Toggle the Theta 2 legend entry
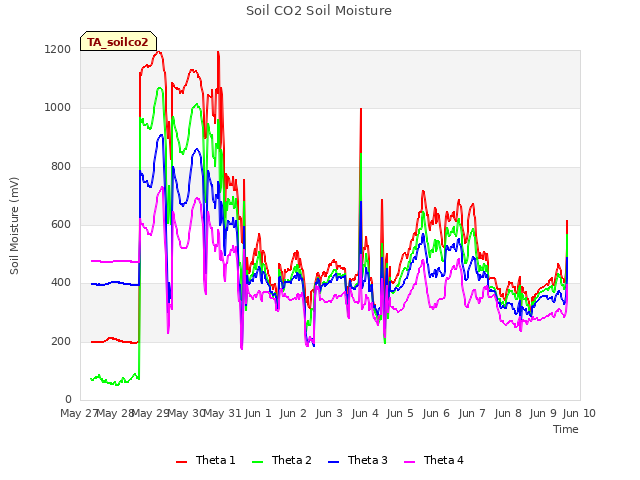The image size is (640, 480). pyautogui.click(x=282, y=460)
